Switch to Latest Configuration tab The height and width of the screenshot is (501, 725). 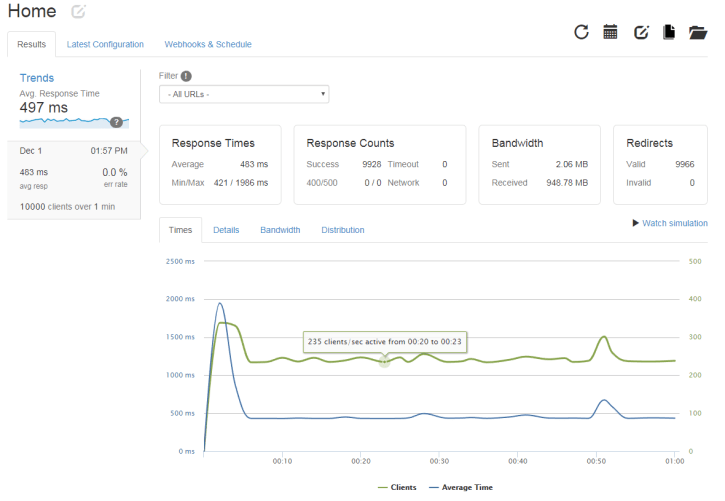click(x=105, y=44)
